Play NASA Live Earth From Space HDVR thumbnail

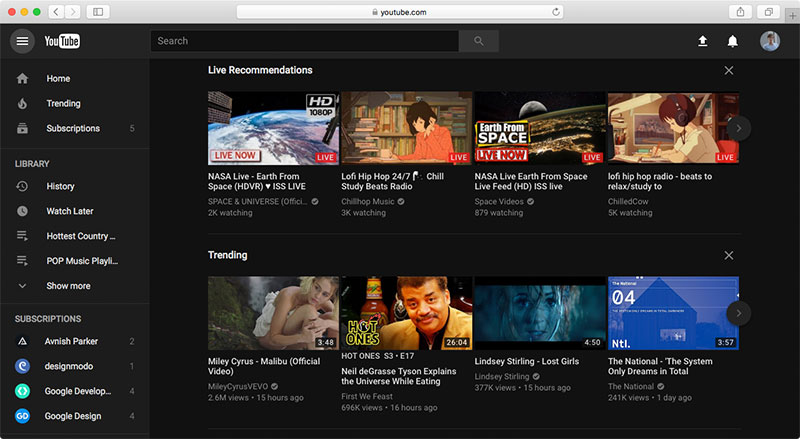pos(273,128)
